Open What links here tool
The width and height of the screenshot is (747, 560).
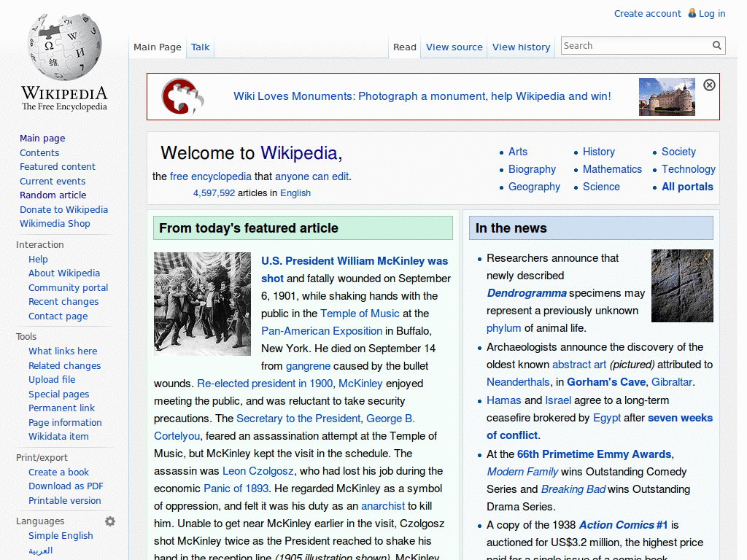tap(63, 351)
